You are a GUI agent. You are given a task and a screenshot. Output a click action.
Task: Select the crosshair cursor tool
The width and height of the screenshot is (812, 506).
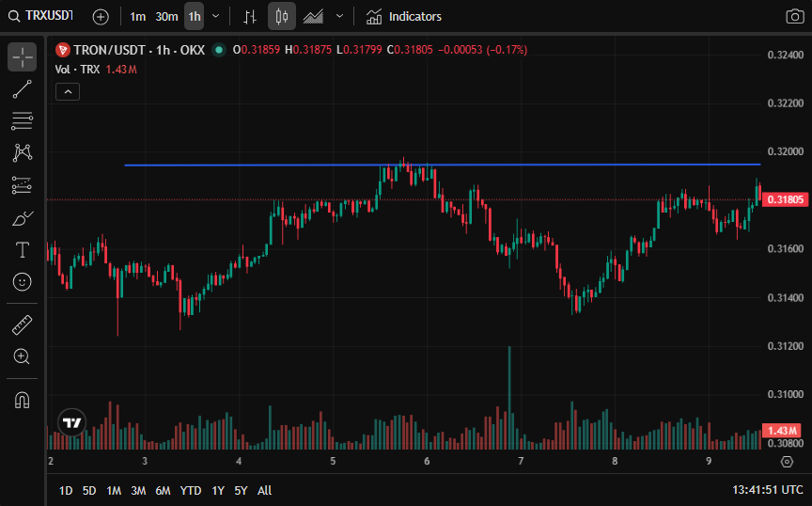(x=22, y=56)
